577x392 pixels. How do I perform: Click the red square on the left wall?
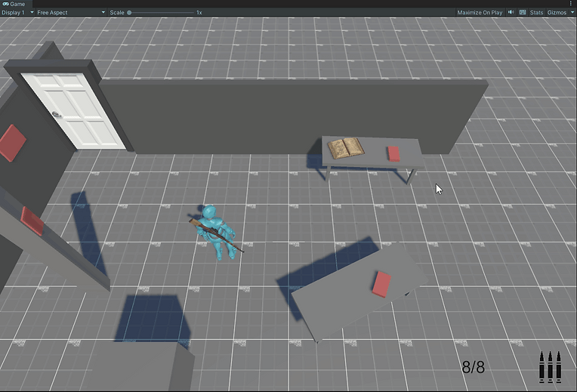12,143
